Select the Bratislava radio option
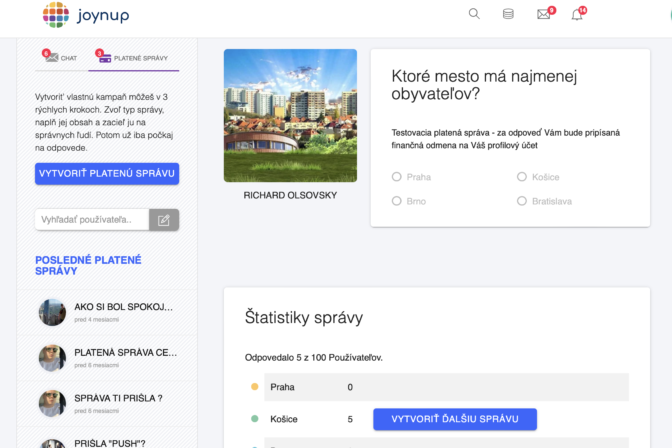This screenshot has width=672, height=448. click(522, 201)
